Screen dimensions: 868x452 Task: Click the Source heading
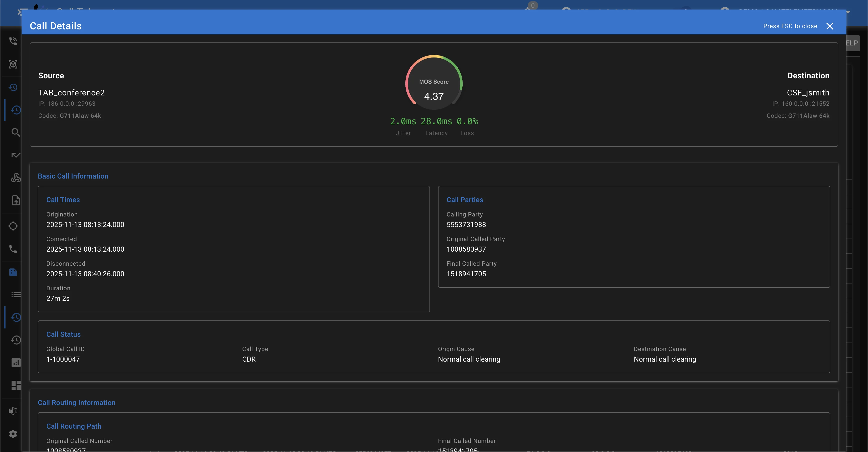pyautogui.click(x=51, y=76)
